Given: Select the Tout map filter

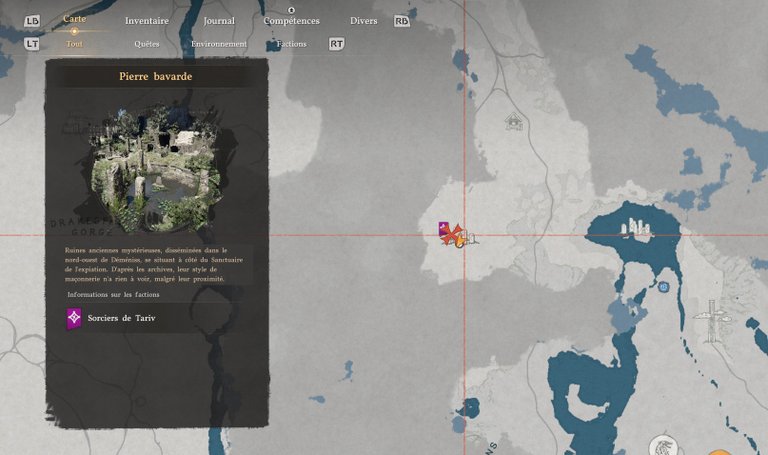Looking at the screenshot, I should 74,44.
